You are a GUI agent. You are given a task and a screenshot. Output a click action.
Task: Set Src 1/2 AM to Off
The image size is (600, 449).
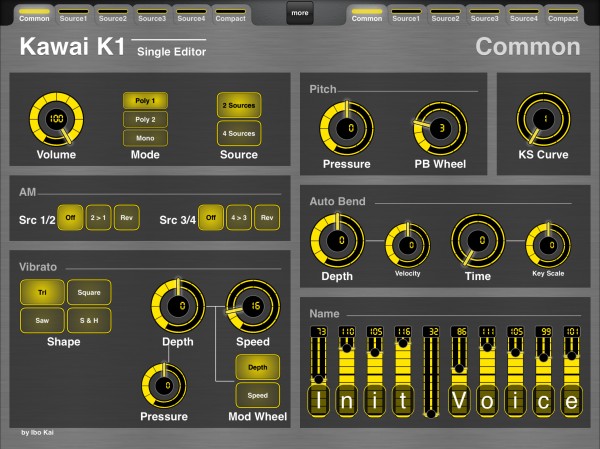pos(70,217)
